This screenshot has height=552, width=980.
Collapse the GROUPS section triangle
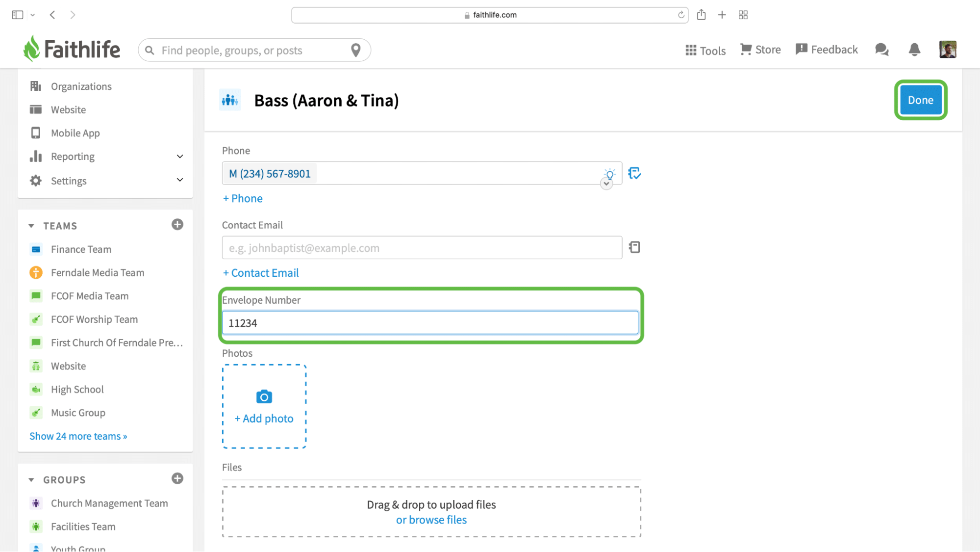(x=31, y=480)
